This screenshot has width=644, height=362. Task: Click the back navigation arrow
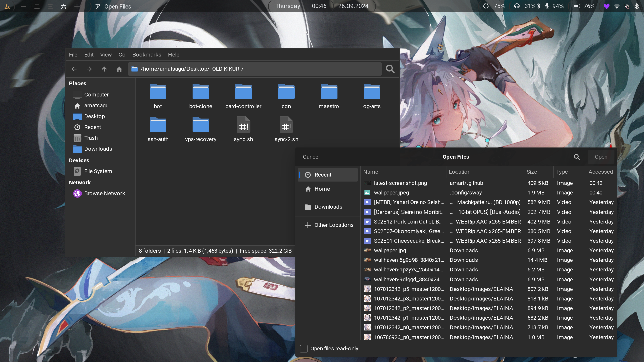(74, 69)
